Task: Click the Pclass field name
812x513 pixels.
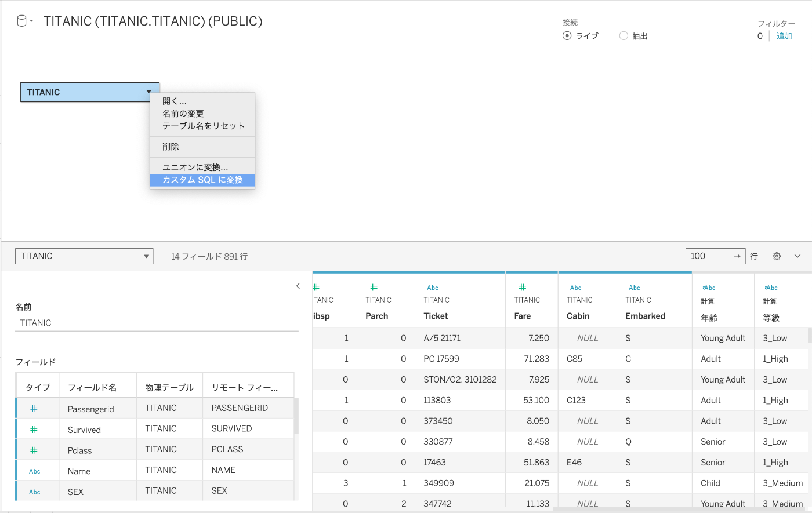Action: tap(80, 451)
